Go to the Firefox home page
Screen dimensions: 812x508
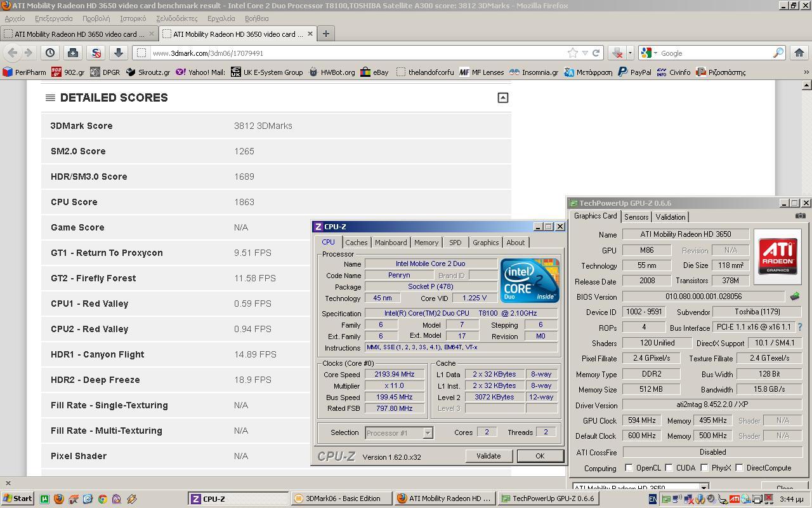tap(799, 53)
